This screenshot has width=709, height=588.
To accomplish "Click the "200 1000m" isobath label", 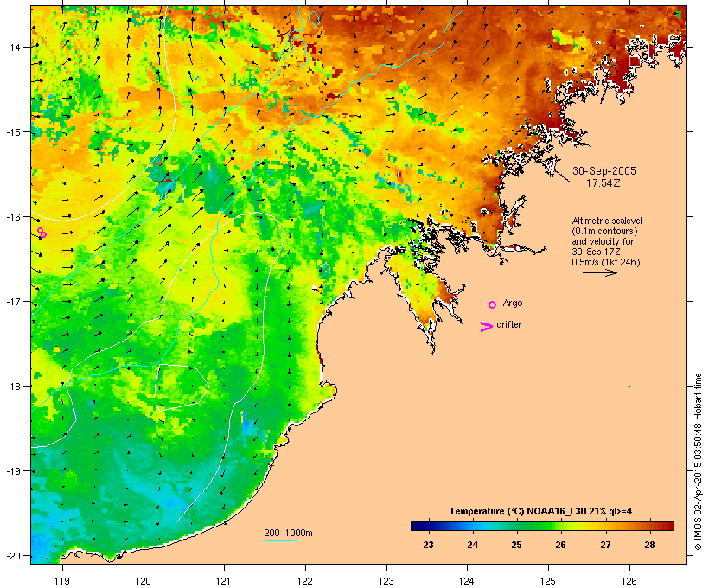I will 288,533.
